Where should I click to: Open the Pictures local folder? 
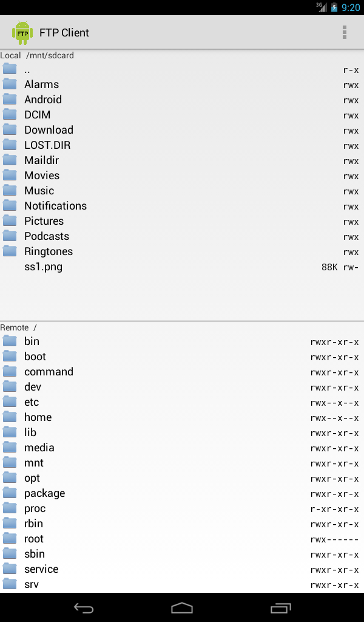pos(44,221)
